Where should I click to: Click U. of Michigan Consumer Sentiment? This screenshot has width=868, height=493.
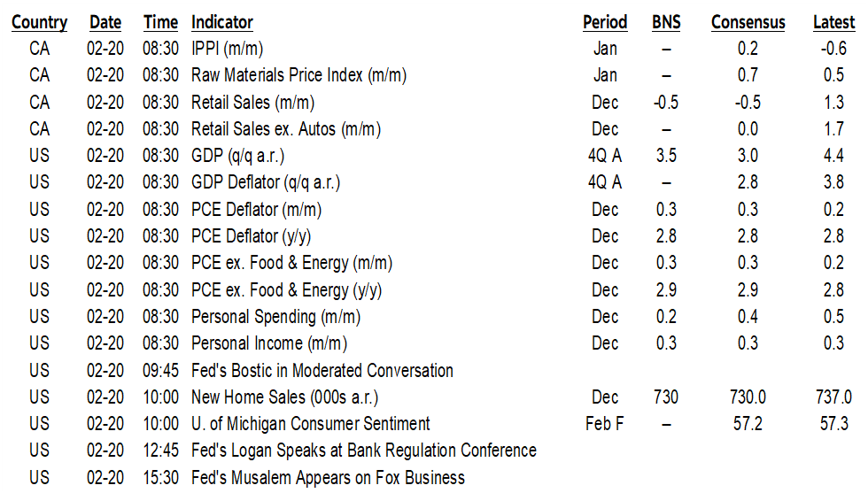click(311, 424)
